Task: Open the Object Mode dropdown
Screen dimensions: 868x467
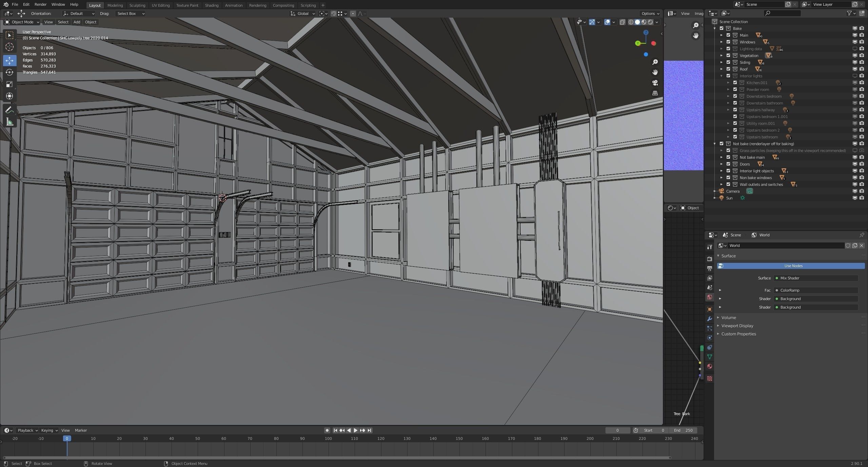Action: [x=22, y=22]
